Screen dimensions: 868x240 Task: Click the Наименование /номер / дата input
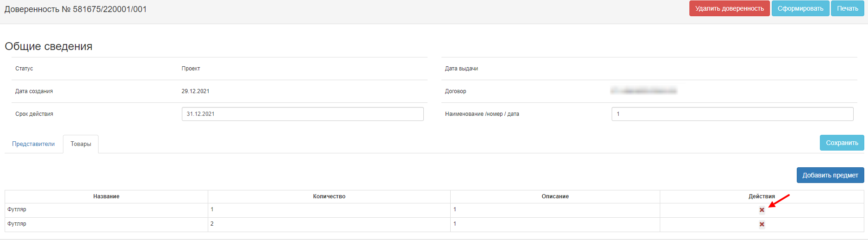coord(732,114)
